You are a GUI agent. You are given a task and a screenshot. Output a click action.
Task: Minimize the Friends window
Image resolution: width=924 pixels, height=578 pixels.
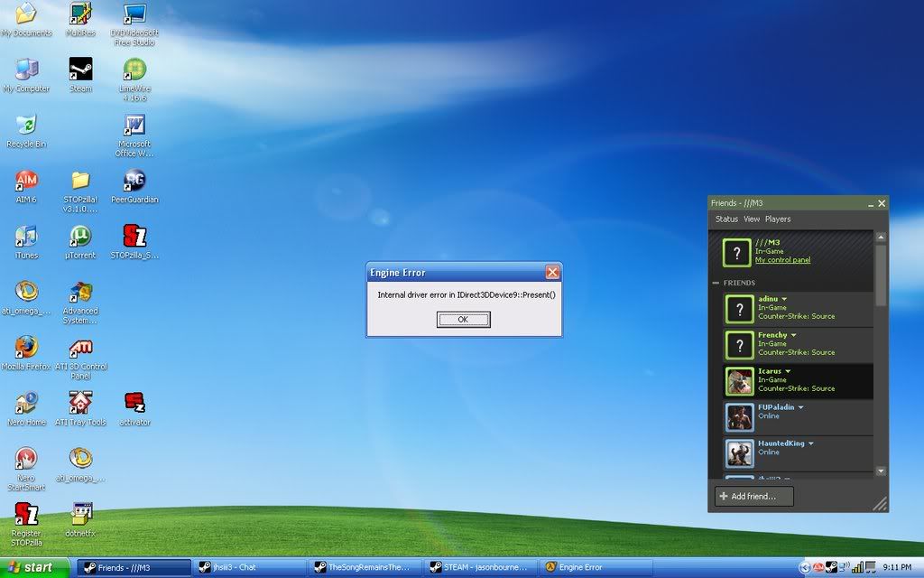pyautogui.click(x=871, y=204)
